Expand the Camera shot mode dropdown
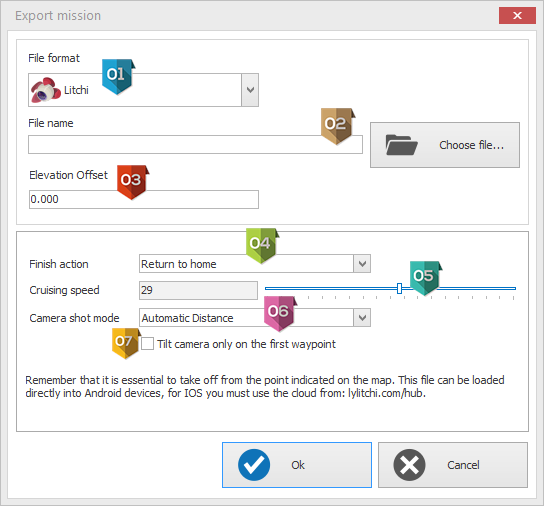The image size is (544, 506). (362, 318)
